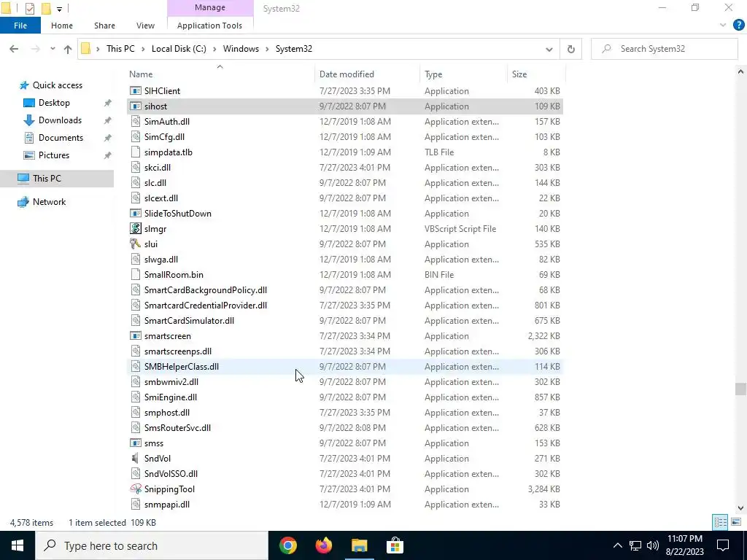Select Quick access in navigation pane

(57, 85)
